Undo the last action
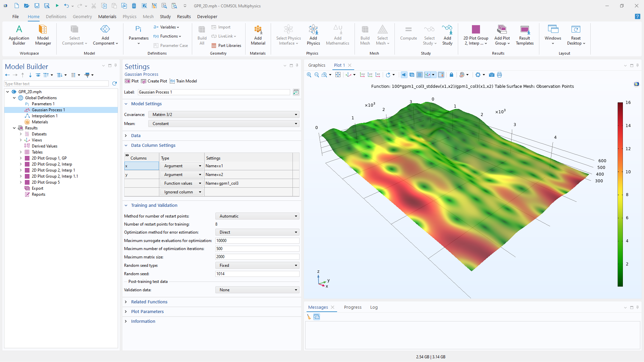Image resolution: width=644 pixels, height=362 pixels. (x=66, y=6)
